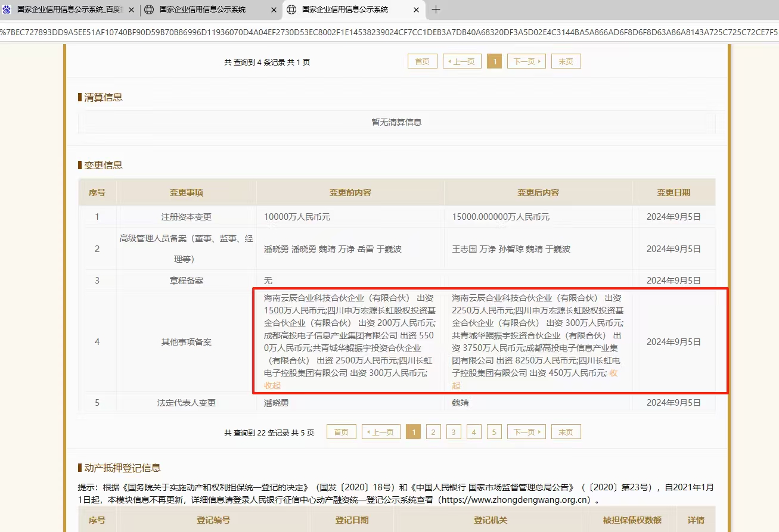The width and height of the screenshot is (779, 532).
Task: Click the 变更后内容 column header
Action: click(538, 192)
